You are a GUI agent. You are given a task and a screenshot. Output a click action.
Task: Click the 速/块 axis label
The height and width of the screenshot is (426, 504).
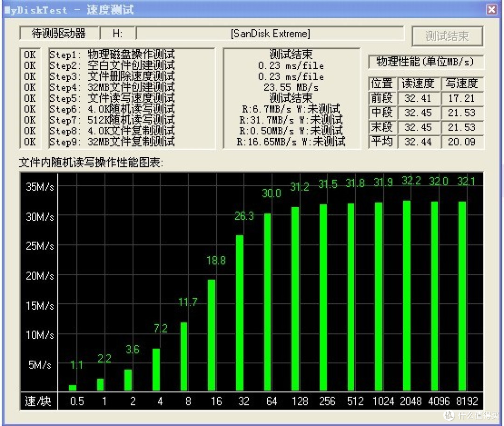[38, 401]
